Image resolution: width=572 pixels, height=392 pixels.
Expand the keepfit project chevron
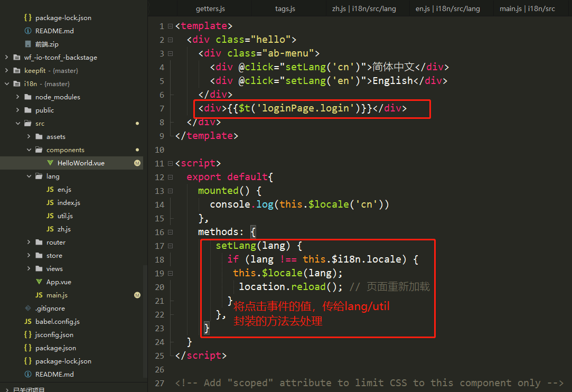coord(6,70)
